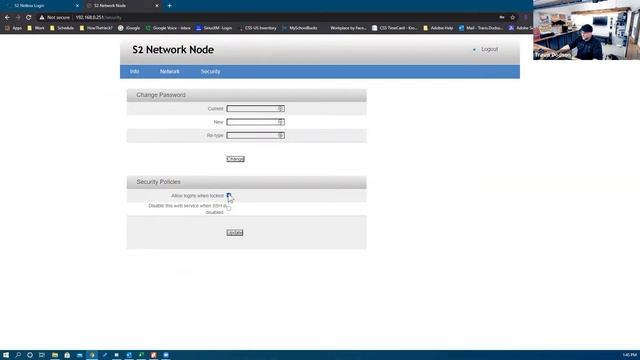Screen dimensions: 640x360
Task: Open the Security menu tab
Action: (x=210, y=71)
